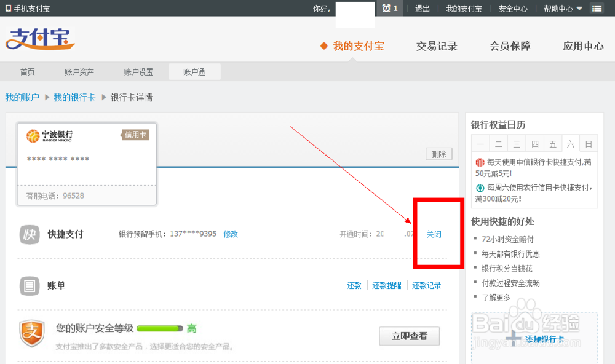615x364 pixels.
Task: Select the 首页 sub-tab
Action: coord(28,72)
